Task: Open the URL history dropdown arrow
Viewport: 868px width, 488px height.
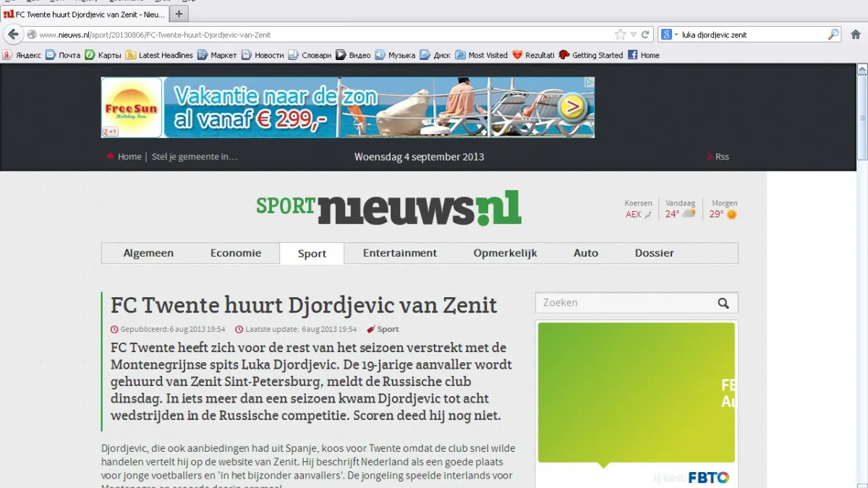Action: click(x=634, y=34)
